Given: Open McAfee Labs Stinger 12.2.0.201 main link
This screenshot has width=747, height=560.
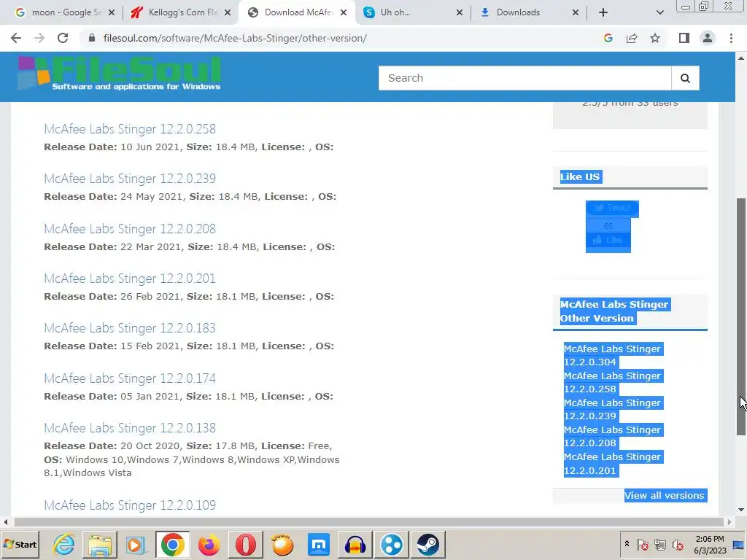Looking at the screenshot, I should coord(130,279).
